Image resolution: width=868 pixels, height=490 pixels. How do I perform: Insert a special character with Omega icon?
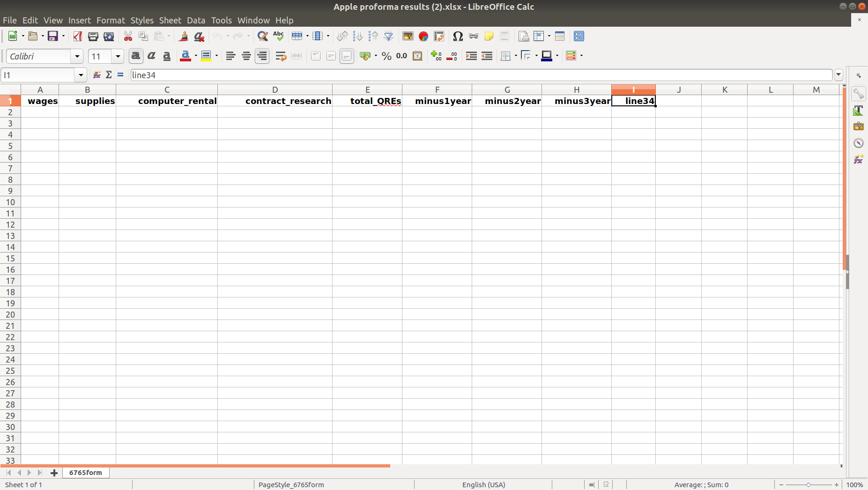tap(458, 36)
